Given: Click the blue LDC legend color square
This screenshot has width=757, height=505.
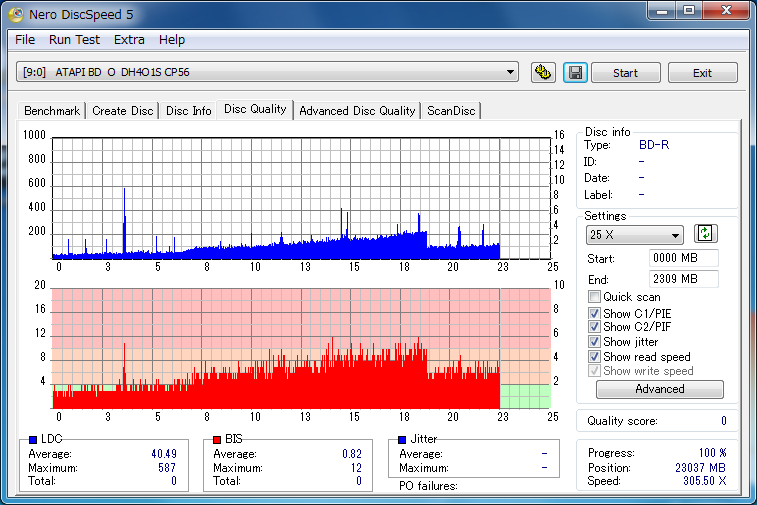Looking at the screenshot, I should (33, 439).
